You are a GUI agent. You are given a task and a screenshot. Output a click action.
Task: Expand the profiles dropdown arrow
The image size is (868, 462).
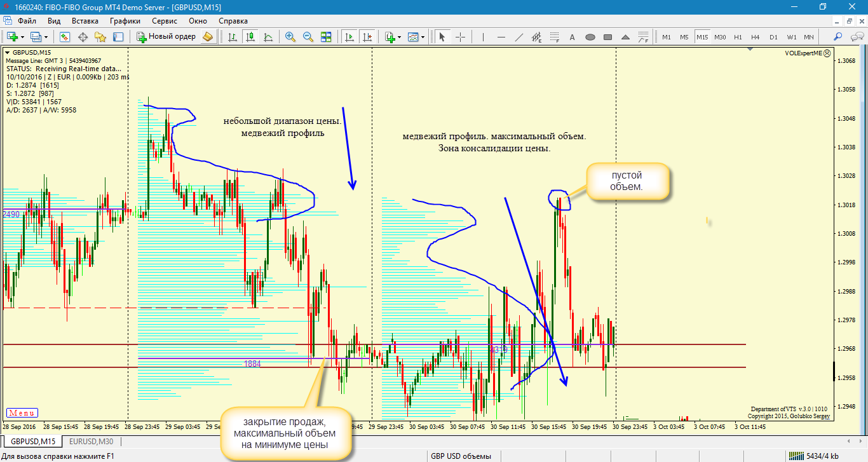pos(46,37)
